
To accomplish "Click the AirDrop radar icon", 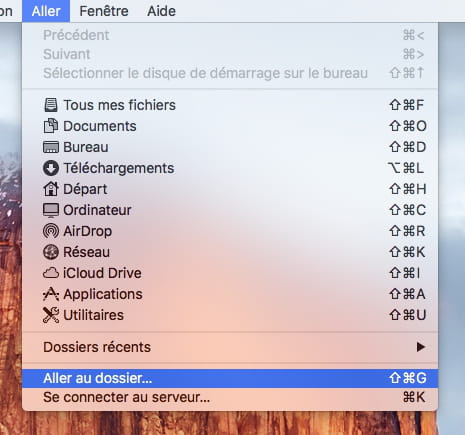I will pos(51,231).
